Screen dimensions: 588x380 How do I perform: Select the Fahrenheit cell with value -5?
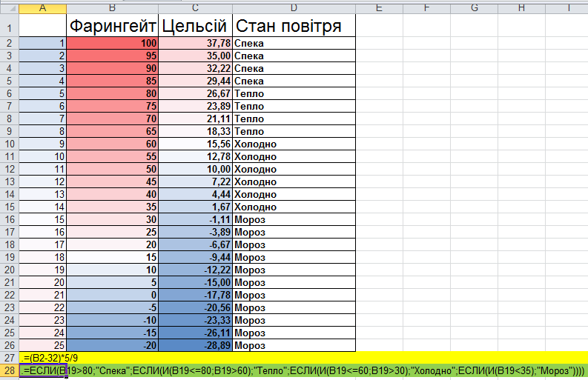pos(113,307)
